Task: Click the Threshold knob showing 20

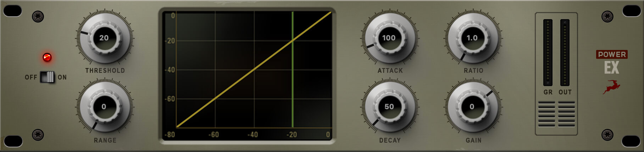Action: 104,38
